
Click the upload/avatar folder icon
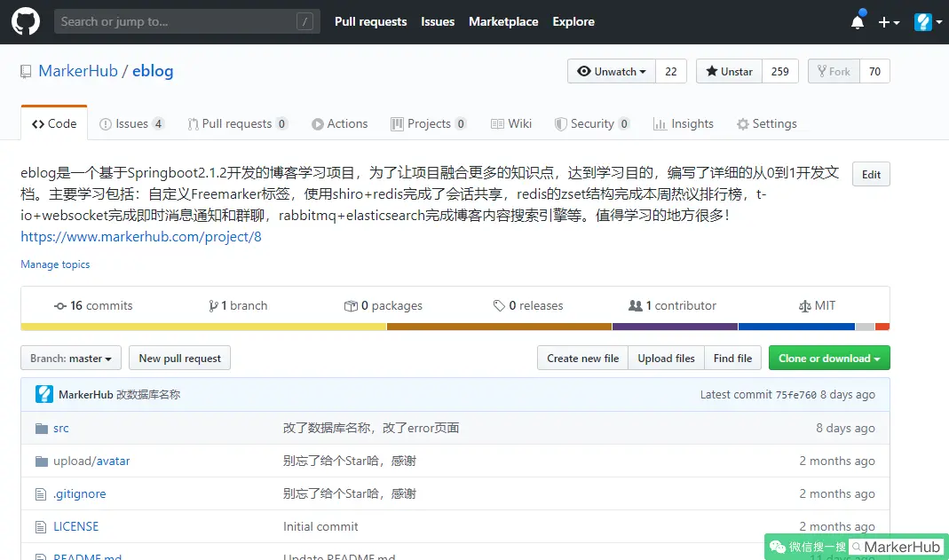[x=41, y=461]
